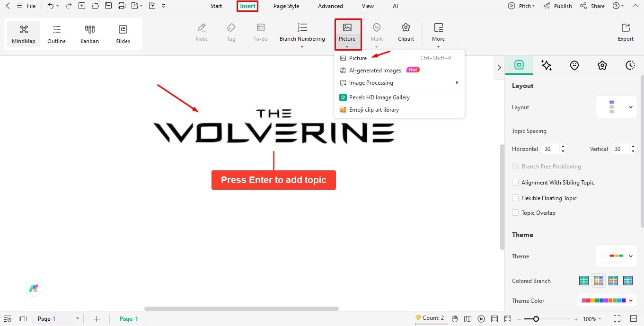644x326 pixels.
Task: Click the import icon in the quick-access bar
Action: click(x=152, y=6)
